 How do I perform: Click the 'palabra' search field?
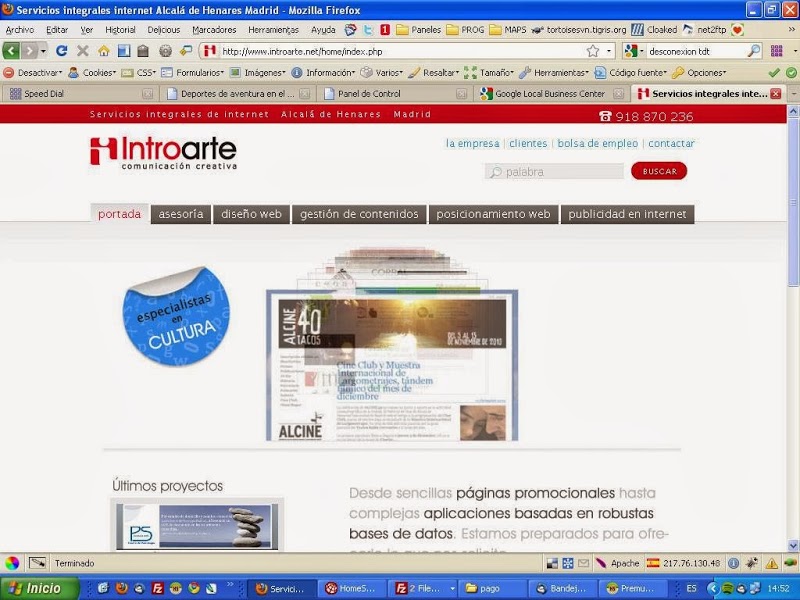554,172
